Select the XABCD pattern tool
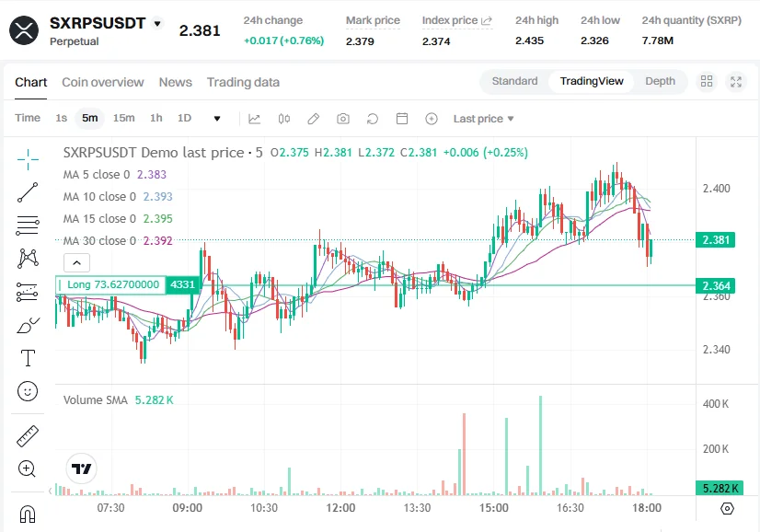Viewport: 760px width, 532px height. pos(28,259)
